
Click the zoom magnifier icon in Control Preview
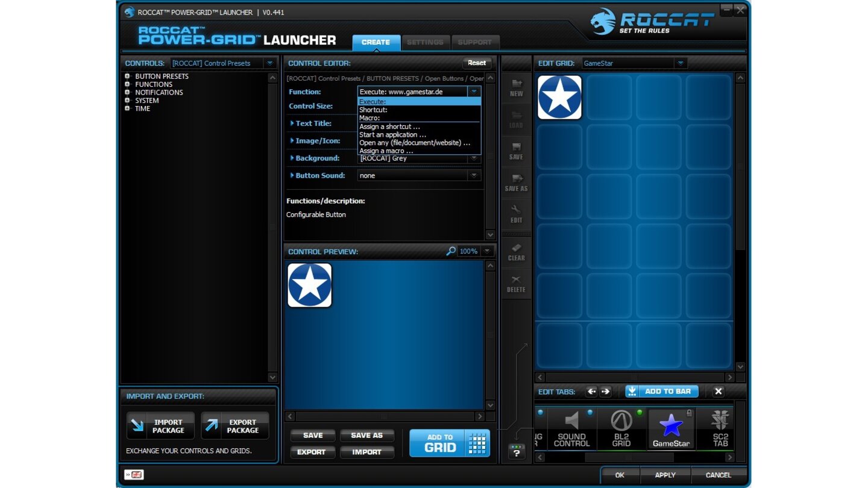[x=451, y=251]
